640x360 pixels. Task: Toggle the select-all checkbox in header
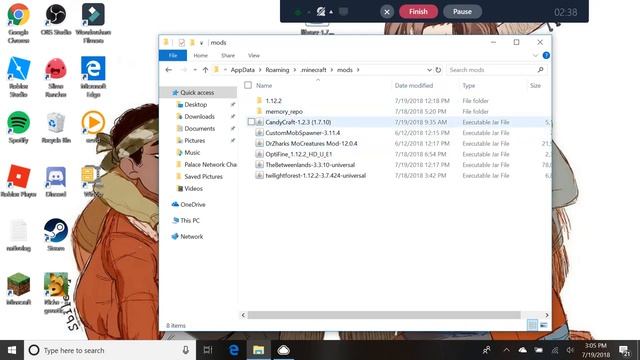(248, 85)
